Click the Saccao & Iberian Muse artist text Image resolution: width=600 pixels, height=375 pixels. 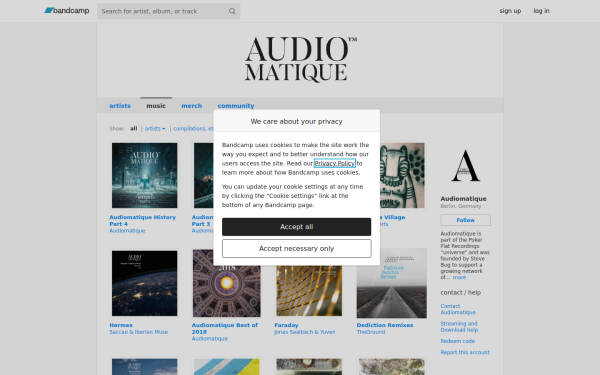coord(139,332)
